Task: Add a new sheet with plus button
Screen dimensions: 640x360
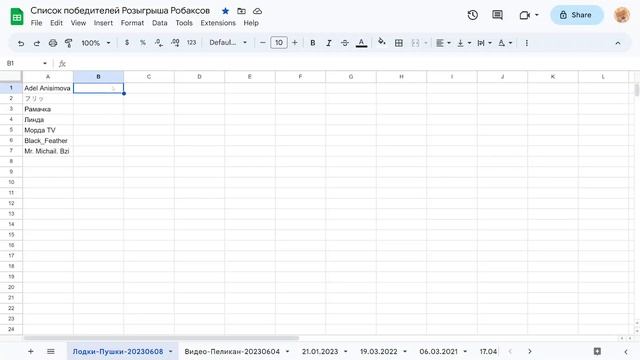Action: (x=31, y=351)
